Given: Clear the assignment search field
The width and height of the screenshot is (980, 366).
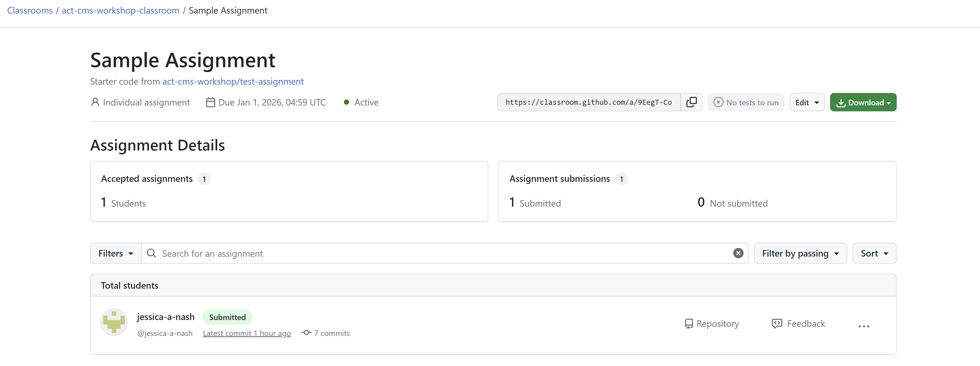Looking at the screenshot, I should [738, 253].
